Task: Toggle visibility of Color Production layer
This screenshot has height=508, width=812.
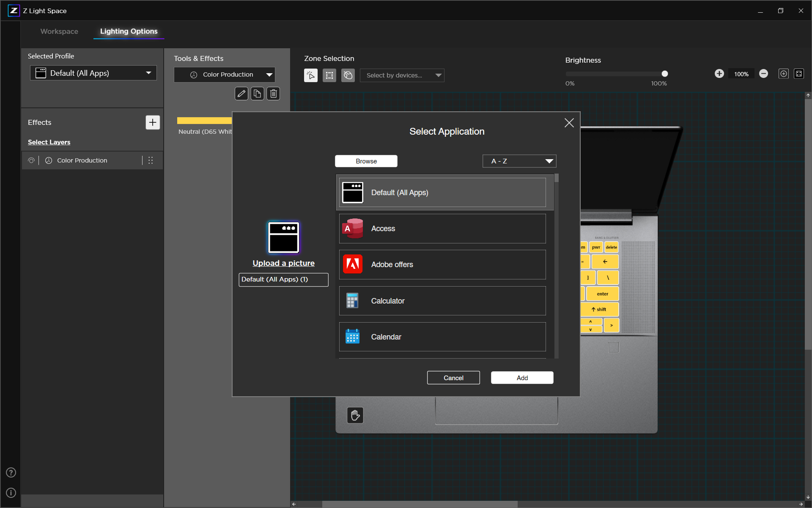Action: [31, 160]
